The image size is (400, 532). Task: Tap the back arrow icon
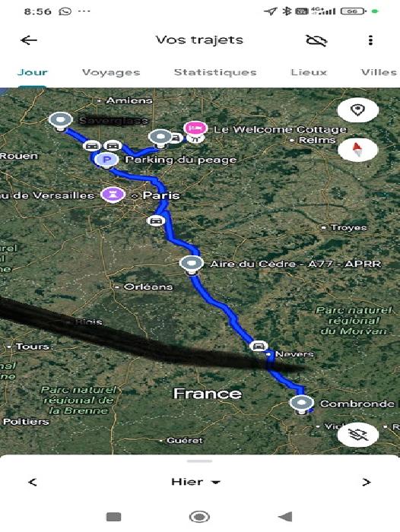tap(29, 40)
